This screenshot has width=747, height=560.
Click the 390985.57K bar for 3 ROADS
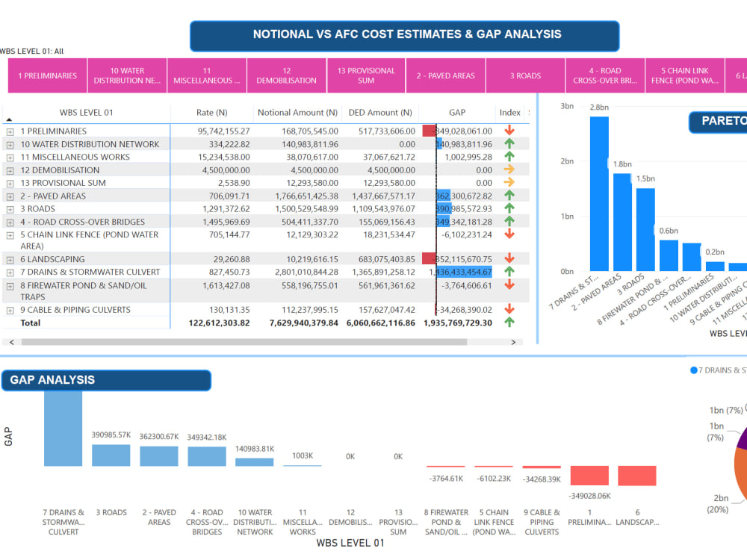(x=111, y=455)
